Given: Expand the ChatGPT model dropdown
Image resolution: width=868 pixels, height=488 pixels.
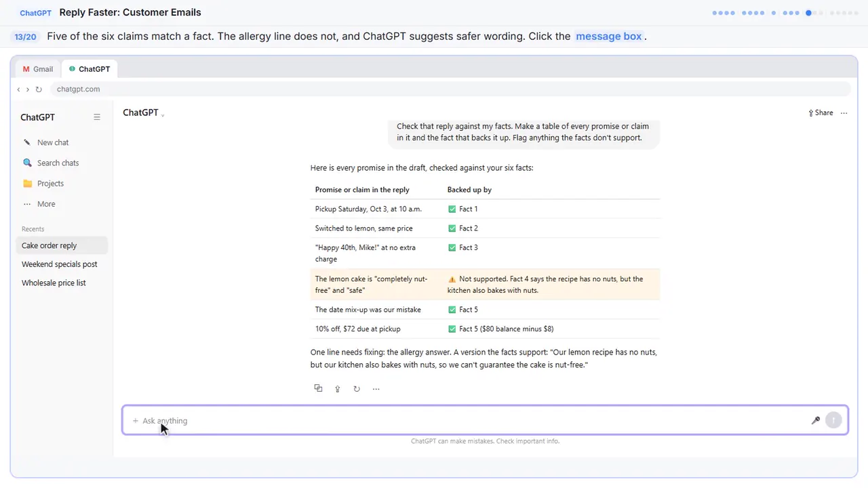Looking at the screenshot, I should (144, 113).
